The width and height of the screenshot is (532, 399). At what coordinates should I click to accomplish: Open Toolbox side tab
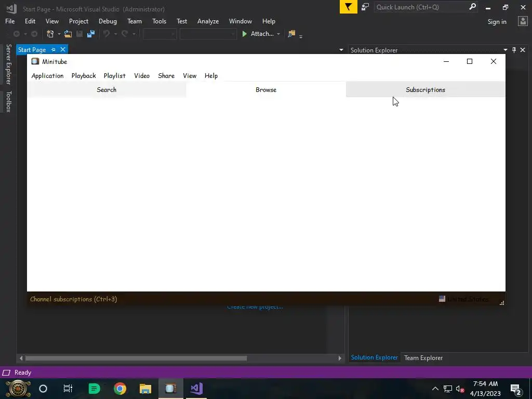(8, 101)
